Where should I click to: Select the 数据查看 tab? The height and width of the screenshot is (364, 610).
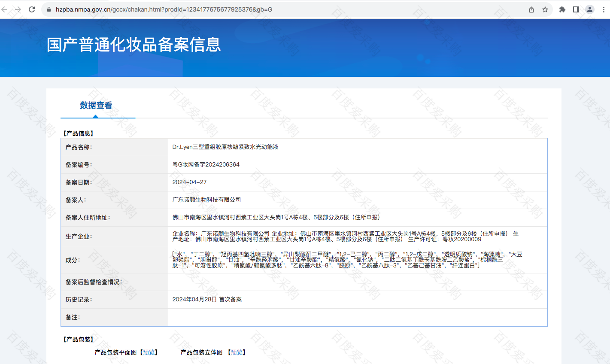[x=96, y=105]
